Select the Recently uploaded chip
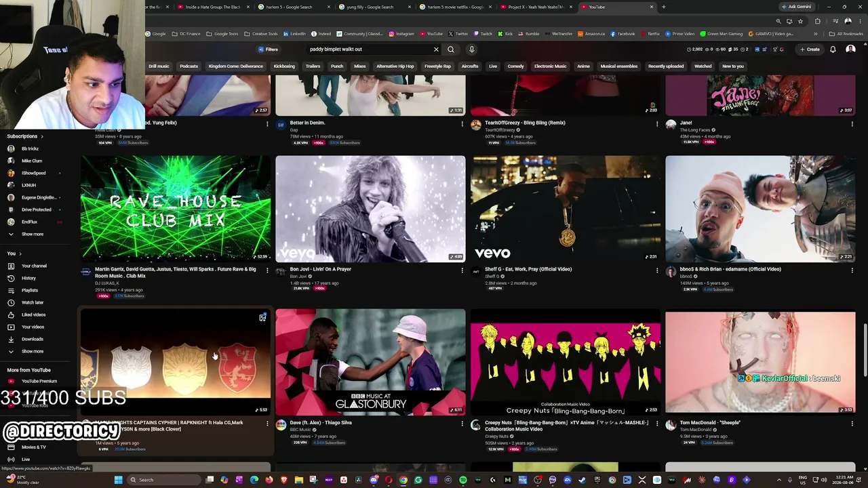The width and height of the screenshot is (868, 488). click(666, 66)
